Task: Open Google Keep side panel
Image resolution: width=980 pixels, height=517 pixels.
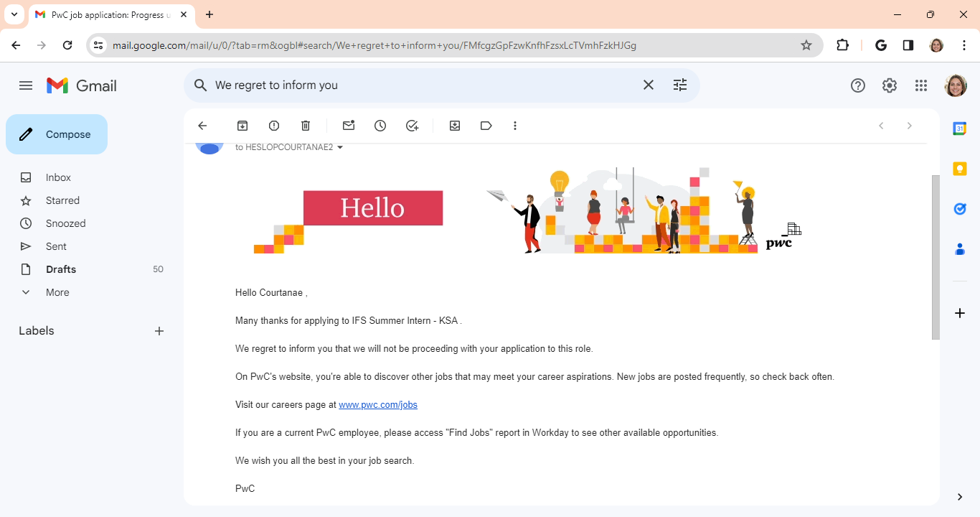Action: point(960,169)
